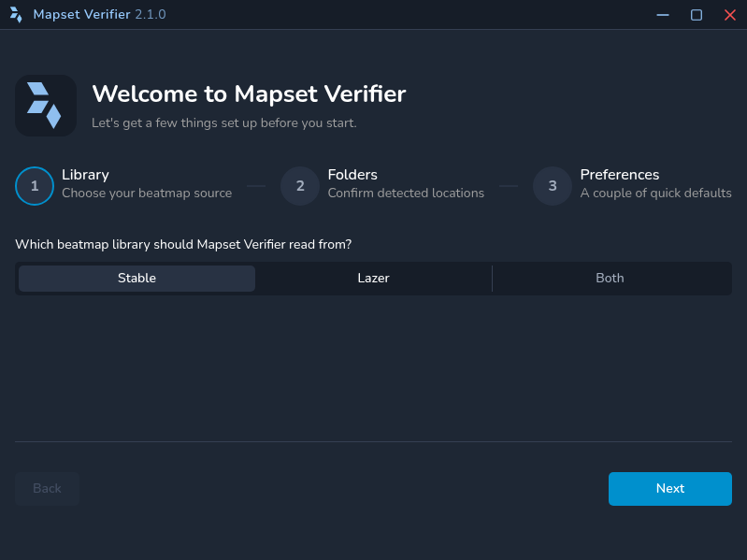This screenshot has height=560, width=747.
Task: Click 'Confirm detected locations' text
Action: [x=406, y=193]
